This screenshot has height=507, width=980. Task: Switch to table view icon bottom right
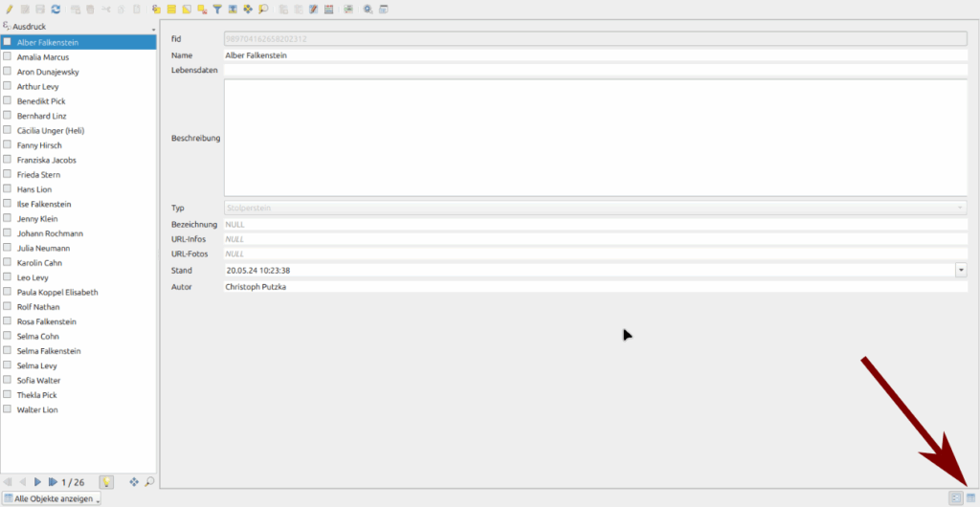pos(970,497)
